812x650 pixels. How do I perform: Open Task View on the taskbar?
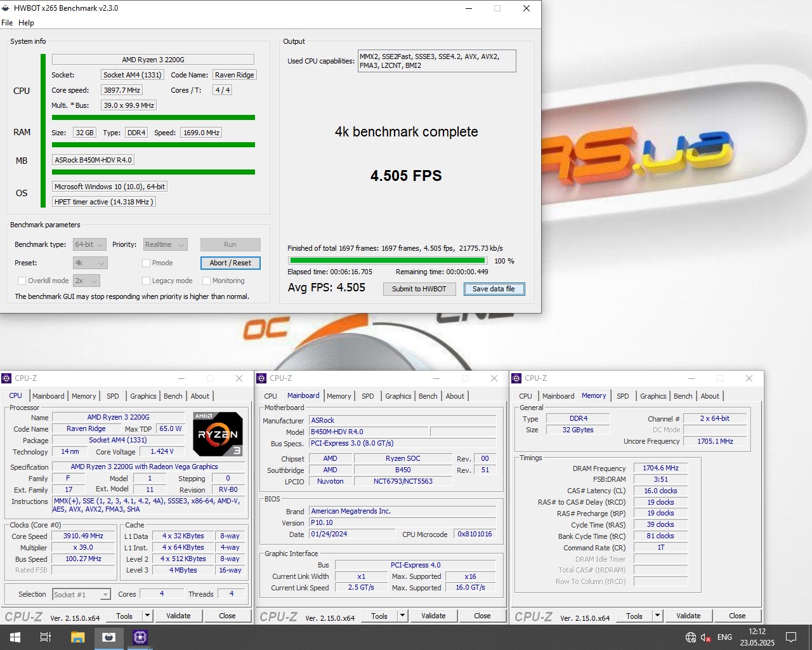[46, 637]
